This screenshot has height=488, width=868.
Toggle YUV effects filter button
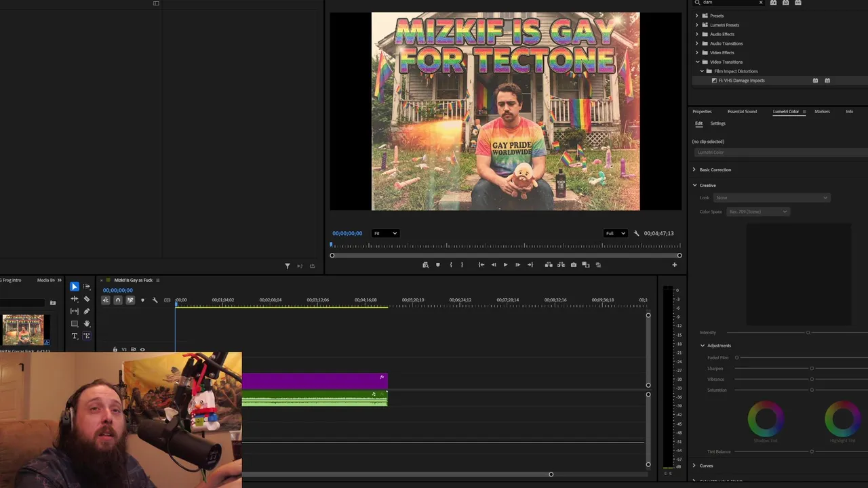[x=797, y=3]
